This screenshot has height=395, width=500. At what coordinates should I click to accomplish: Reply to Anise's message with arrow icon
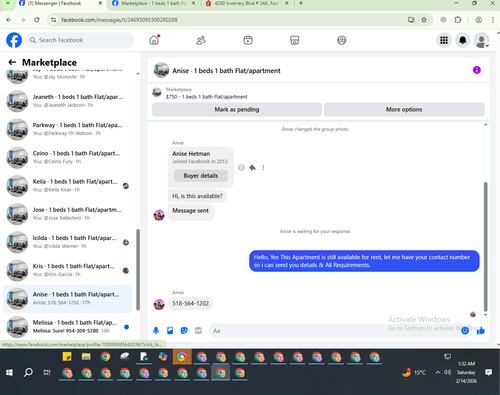pos(252,167)
